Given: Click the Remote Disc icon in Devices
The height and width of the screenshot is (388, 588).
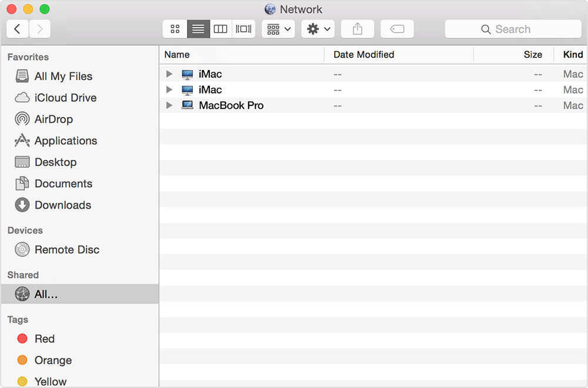Looking at the screenshot, I should (22, 249).
